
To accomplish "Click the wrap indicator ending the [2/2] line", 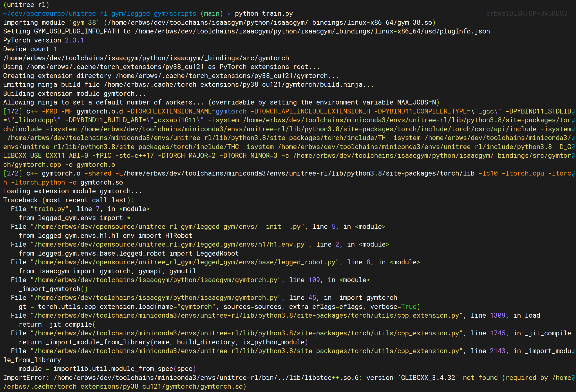I will [573, 174].
